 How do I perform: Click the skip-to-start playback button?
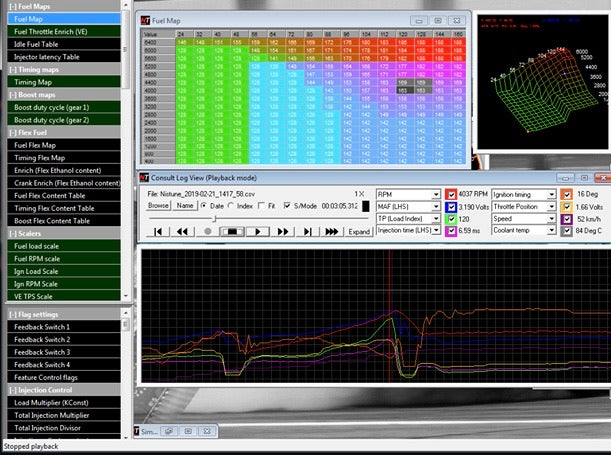click(x=157, y=230)
